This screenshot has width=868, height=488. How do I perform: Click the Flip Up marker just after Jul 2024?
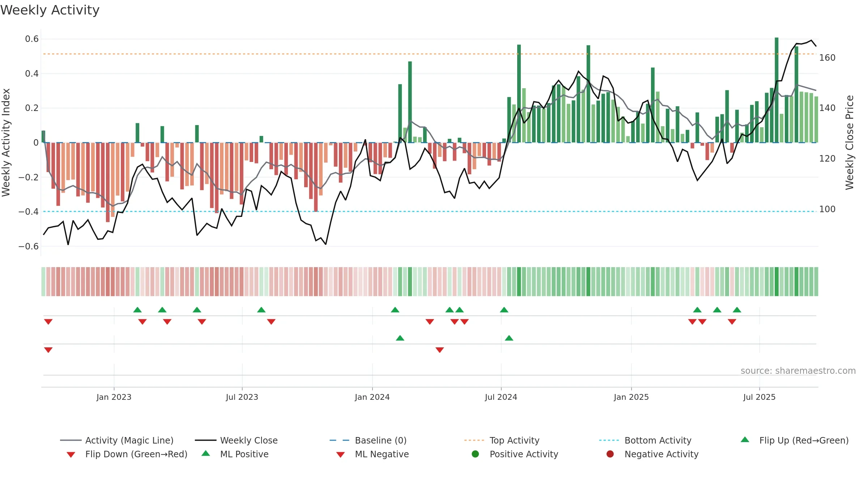pyautogui.click(x=504, y=310)
